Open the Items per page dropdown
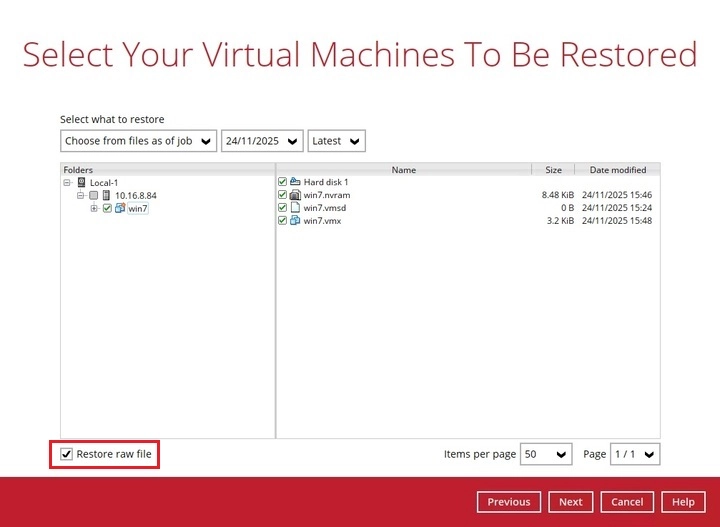Screen dimensions: 720x527 point(546,454)
